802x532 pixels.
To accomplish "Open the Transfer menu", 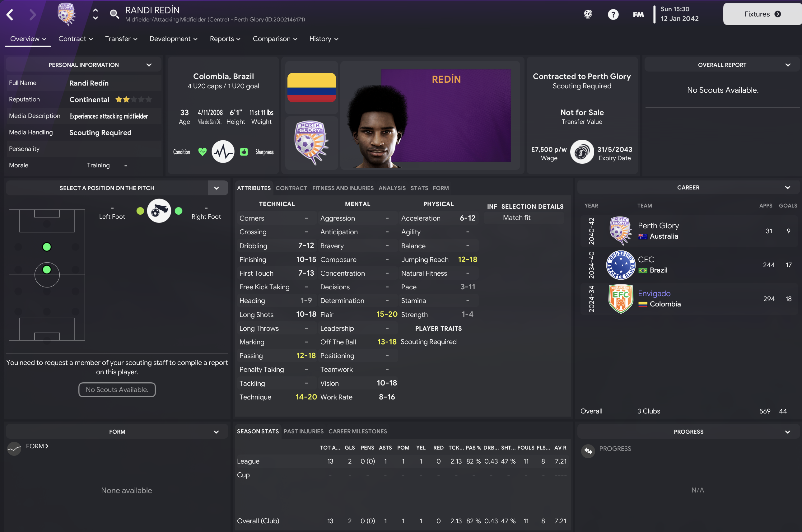I will click(x=121, y=39).
